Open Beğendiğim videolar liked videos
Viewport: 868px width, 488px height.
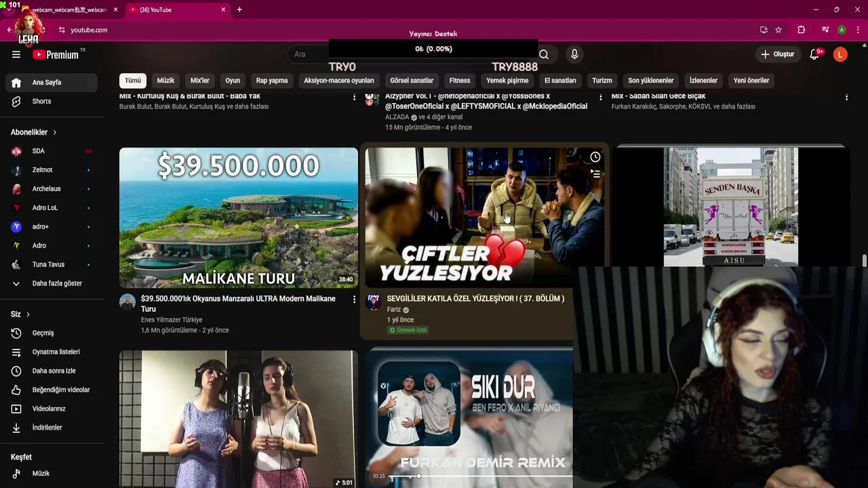[52, 390]
